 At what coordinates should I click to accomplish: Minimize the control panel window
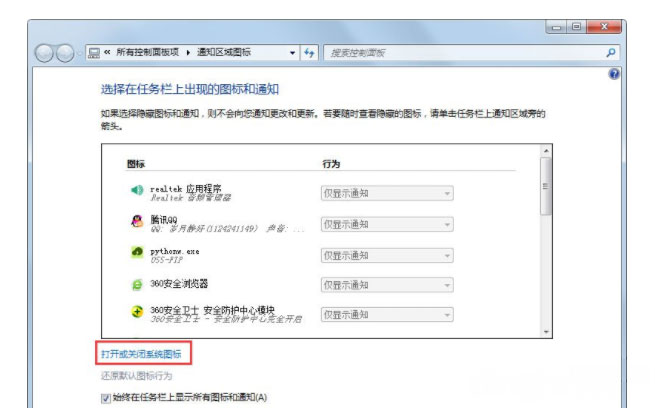tap(556, 27)
